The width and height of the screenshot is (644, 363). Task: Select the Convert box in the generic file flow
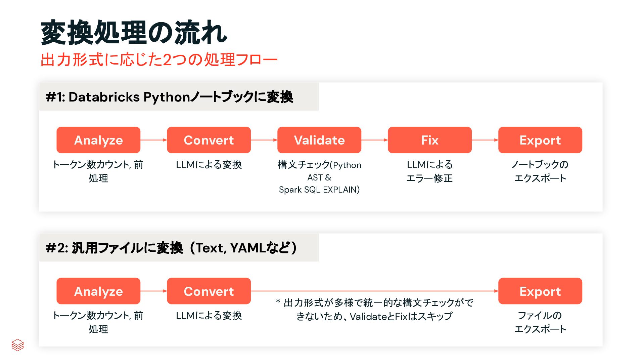(x=209, y=291)
